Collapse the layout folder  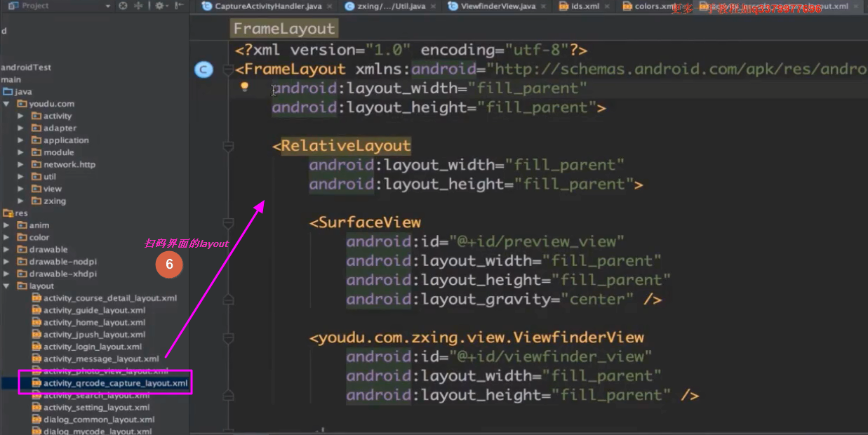tap(6, 286)
